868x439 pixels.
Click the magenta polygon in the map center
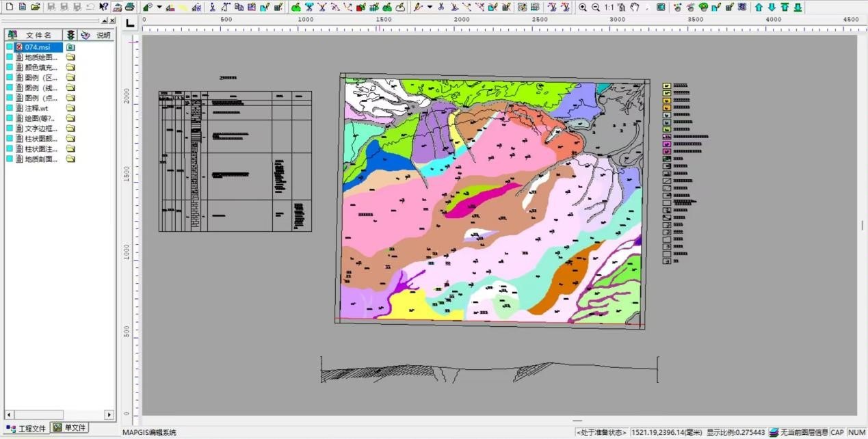pos(479,200)
